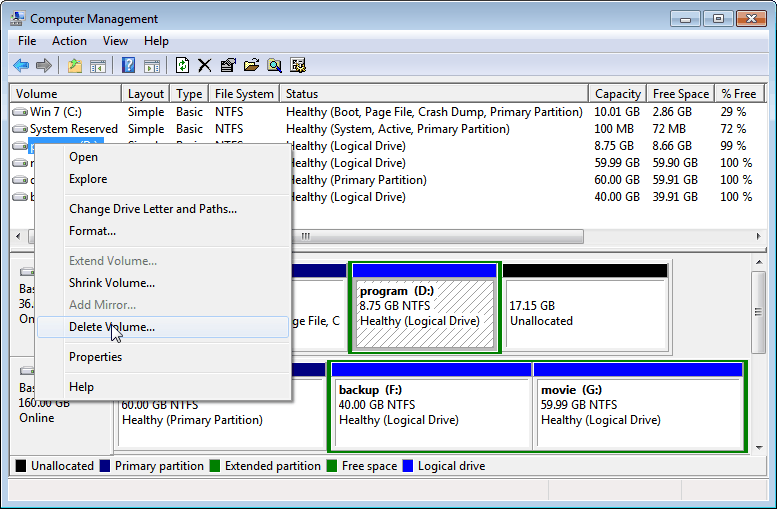Select the 17.15 GB Unallocated block
Screen dimensions: 777x509
pos(585,308)
